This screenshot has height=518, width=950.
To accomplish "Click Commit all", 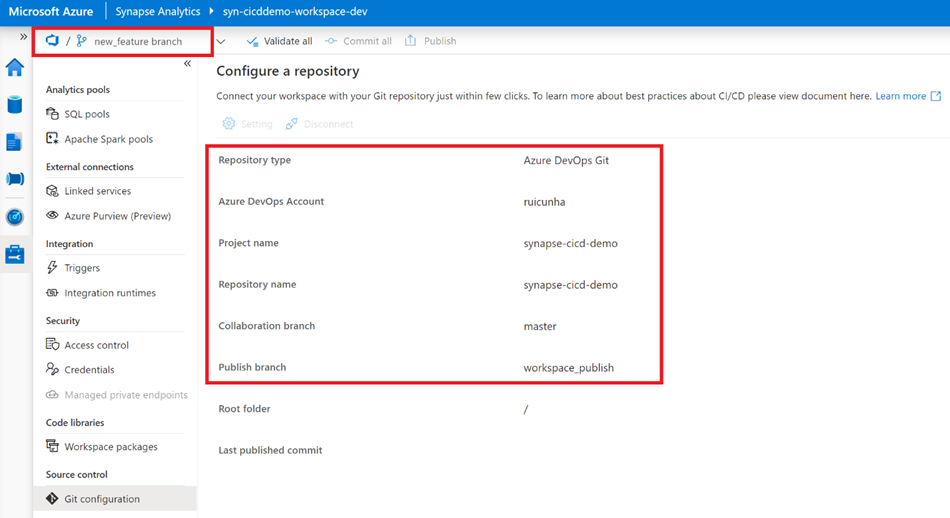I will pos(358,41).
